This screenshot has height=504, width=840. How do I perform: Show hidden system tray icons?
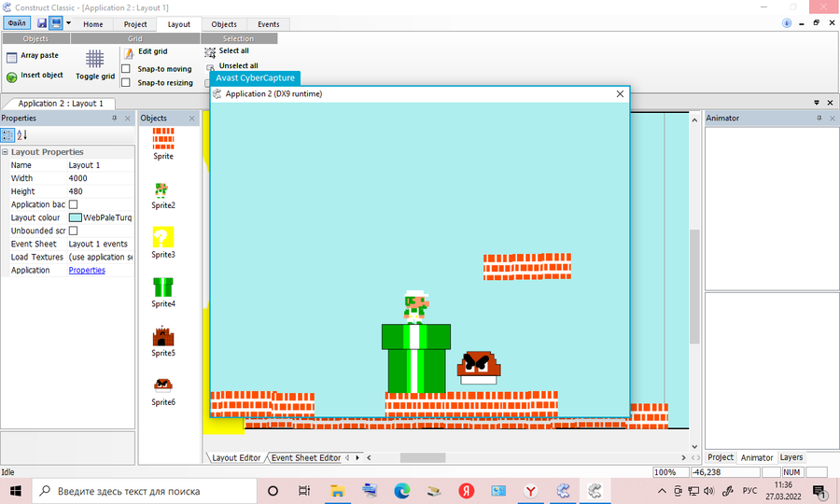point(662,491)
